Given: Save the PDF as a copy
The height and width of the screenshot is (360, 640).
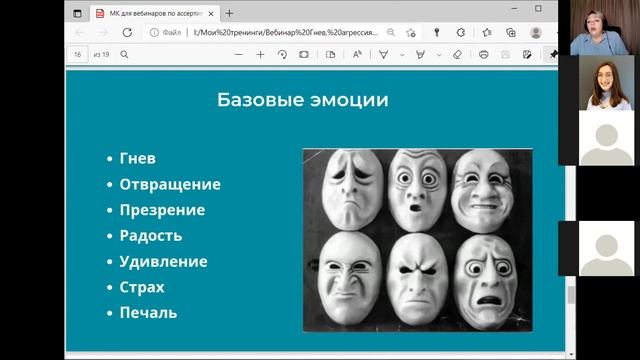Looking at the screenshot, I should pyautogui.click(x=527, y=54).
